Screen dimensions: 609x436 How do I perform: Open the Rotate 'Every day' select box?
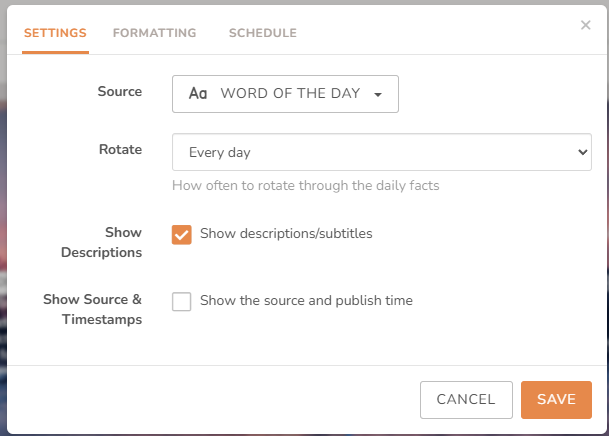380,153
